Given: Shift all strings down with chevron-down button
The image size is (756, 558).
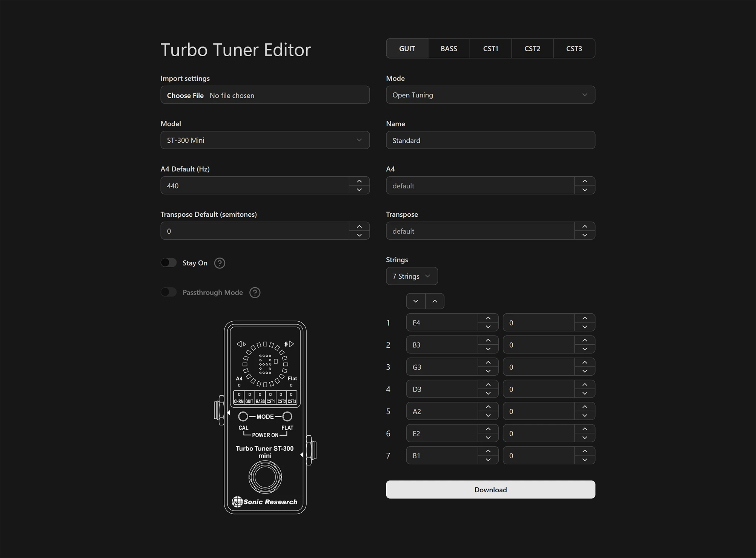Looking at the screenshot, I should (x=416, y=301).
